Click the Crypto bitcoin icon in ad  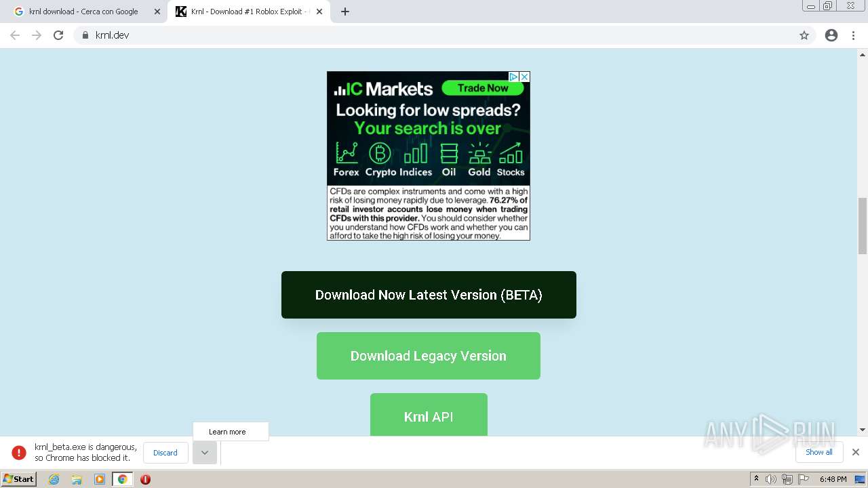[x=380, y=153]
